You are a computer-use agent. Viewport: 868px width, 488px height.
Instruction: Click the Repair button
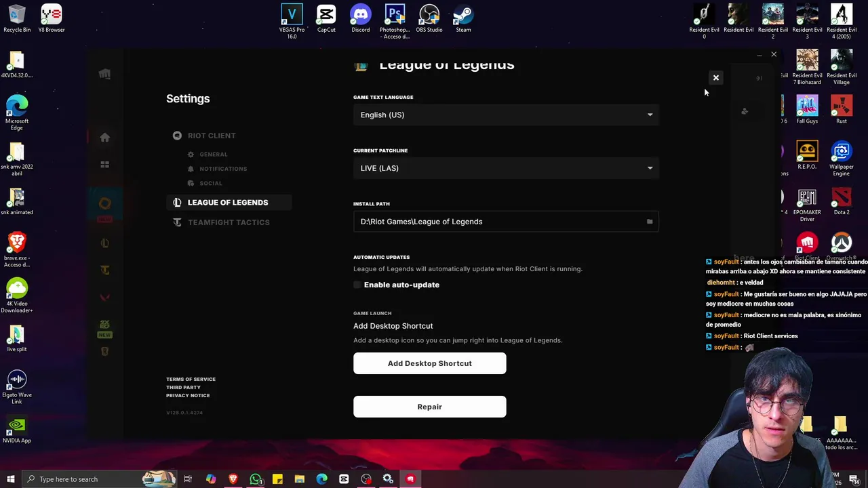tap(429, 407)
